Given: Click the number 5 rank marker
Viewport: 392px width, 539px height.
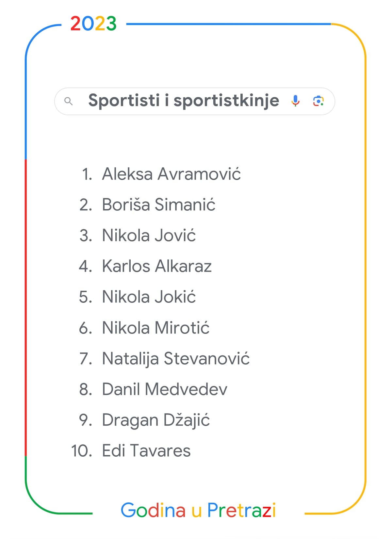Looking at the screenshot, I should [x=86, y=297].
